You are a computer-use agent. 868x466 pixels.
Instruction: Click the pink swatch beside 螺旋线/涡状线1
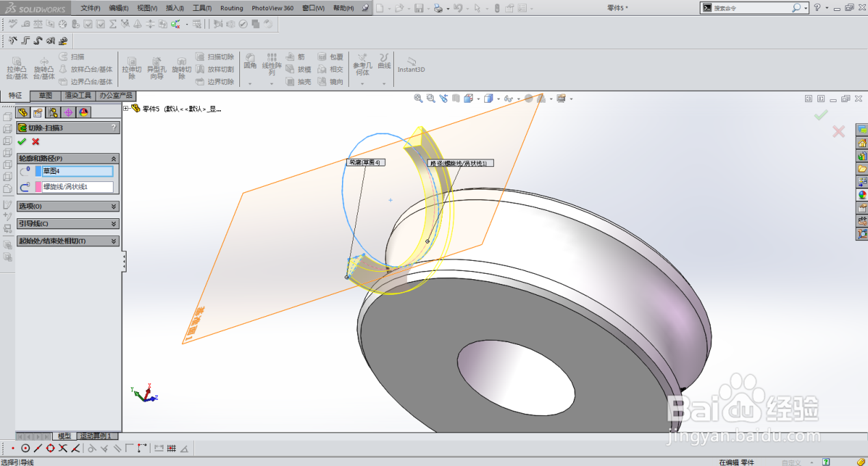(38, 186)
